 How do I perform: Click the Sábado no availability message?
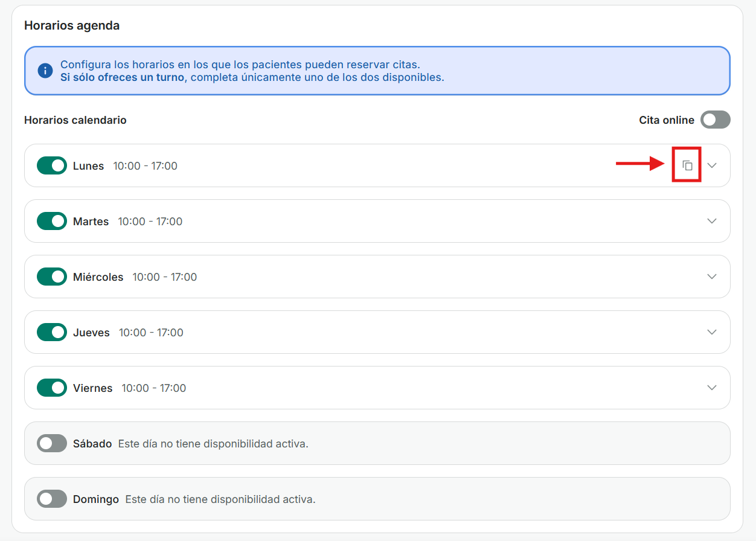pyautogui.click(x=213, y=444)
